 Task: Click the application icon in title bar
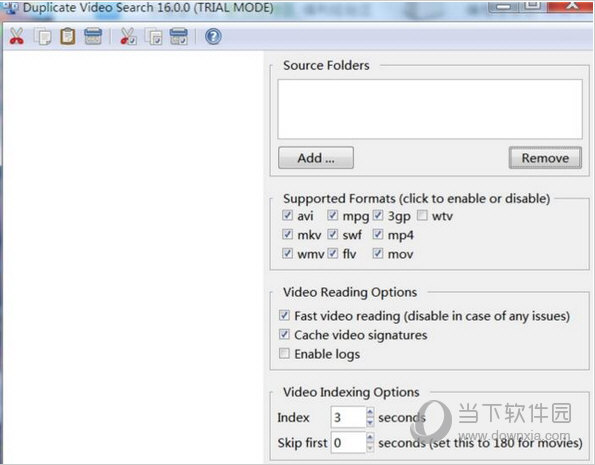tap(11, 8)
